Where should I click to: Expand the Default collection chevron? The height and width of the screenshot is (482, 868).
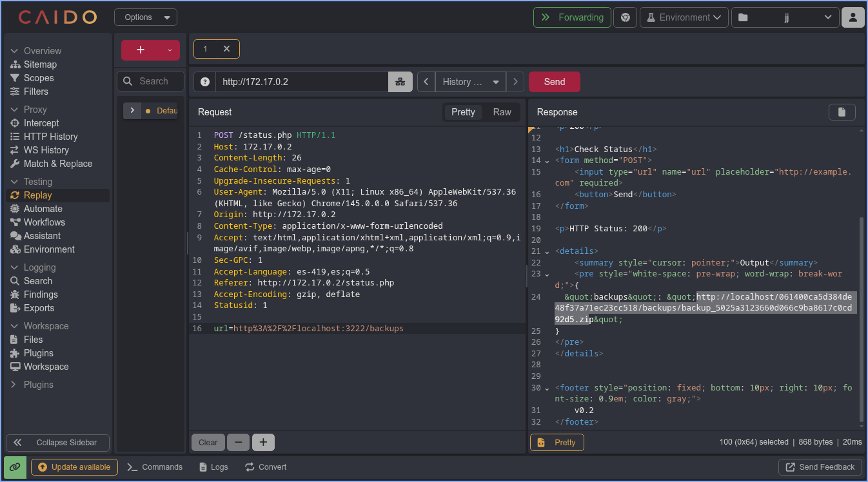pyautogui.click(x=132, y=111)
